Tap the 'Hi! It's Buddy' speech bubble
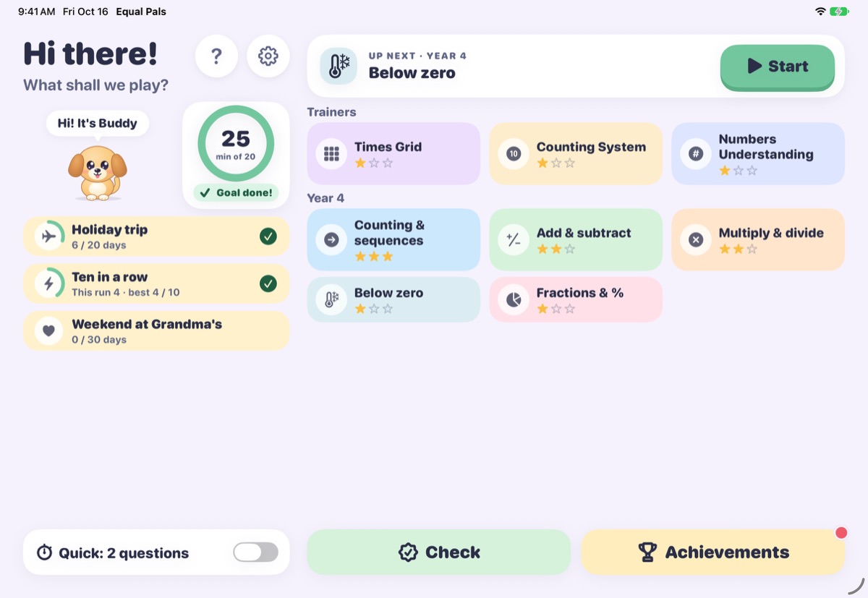 pos(98,123)
